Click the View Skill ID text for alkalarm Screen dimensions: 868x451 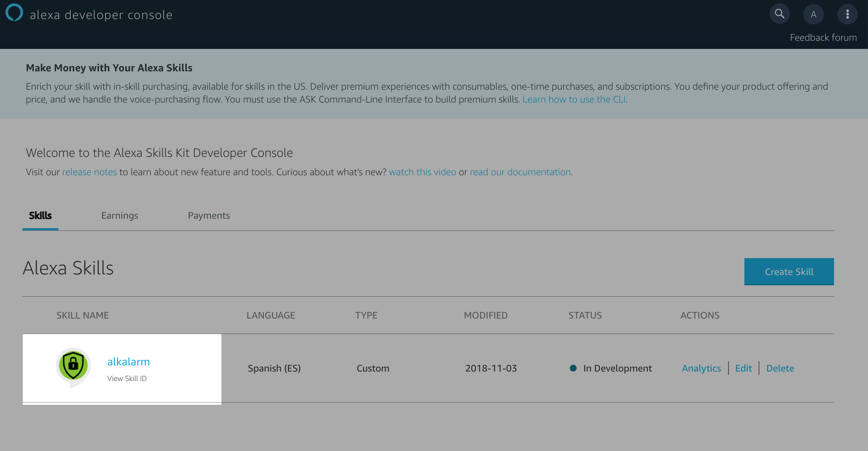pyautogui.click(x=127, y=378)
